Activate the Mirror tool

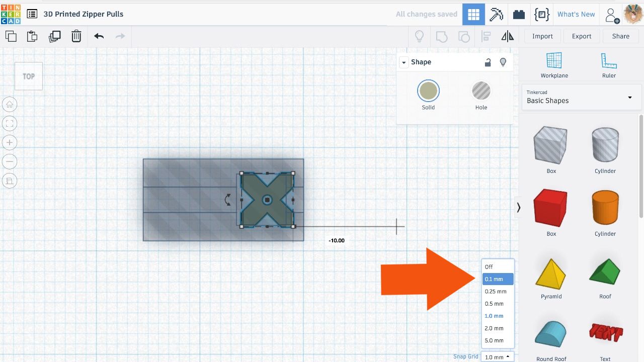(x=507, y=36)
